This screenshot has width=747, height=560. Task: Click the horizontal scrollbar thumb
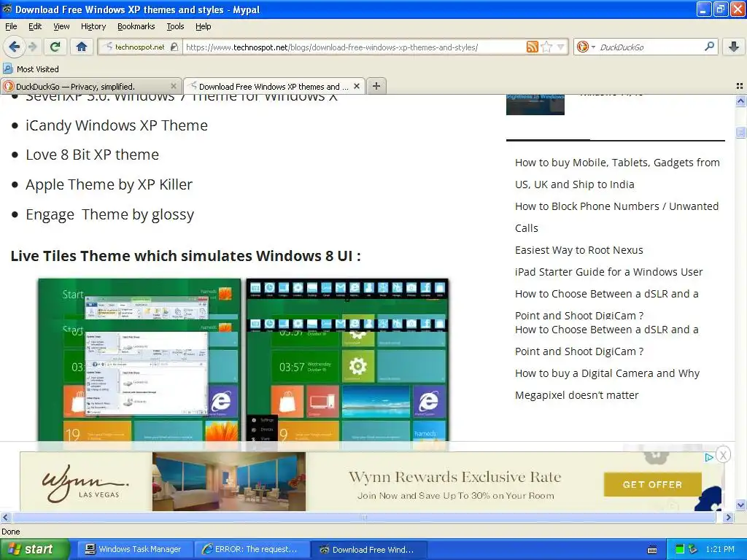point(364,517)
